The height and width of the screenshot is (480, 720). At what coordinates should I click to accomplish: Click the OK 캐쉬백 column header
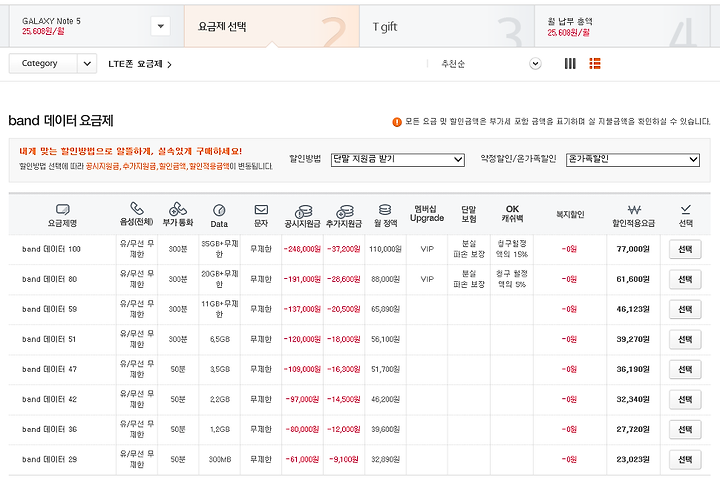coord(512,214)
